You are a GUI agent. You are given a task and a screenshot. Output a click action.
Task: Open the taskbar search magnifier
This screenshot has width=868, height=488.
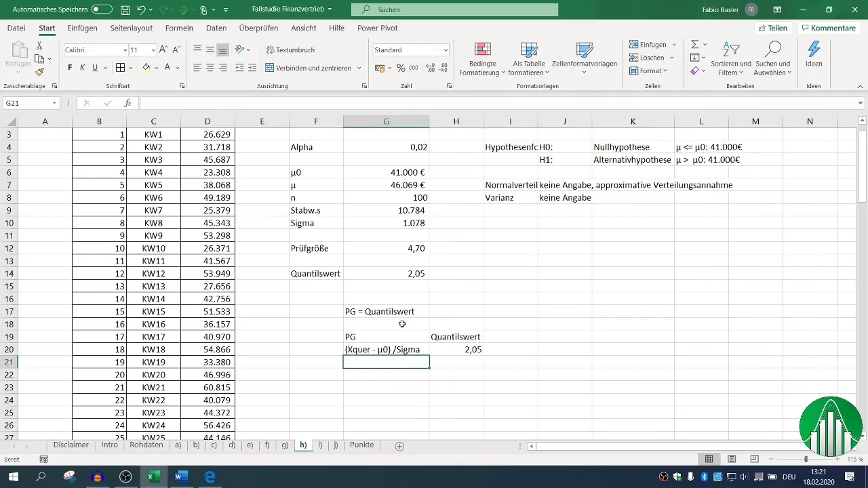click(x=41, y=476)
